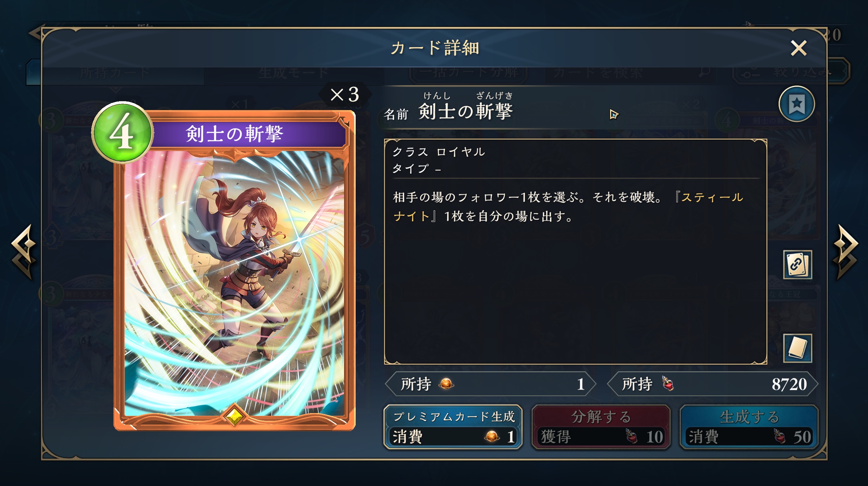Click the orange premium orb owned icon
This screenshot has width=868, height=486.
(x=446, y=384)
